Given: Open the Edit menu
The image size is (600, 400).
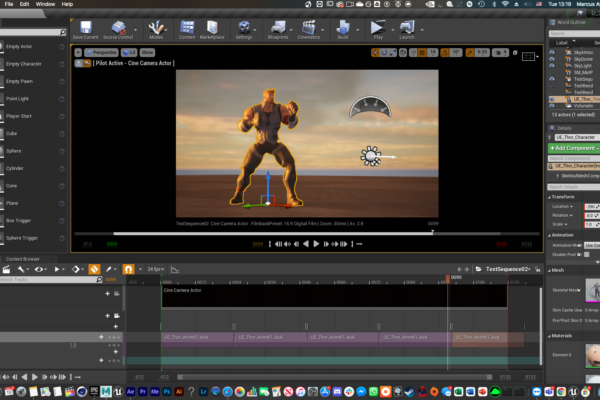Looking at the screenshot, I should point(24,4).
